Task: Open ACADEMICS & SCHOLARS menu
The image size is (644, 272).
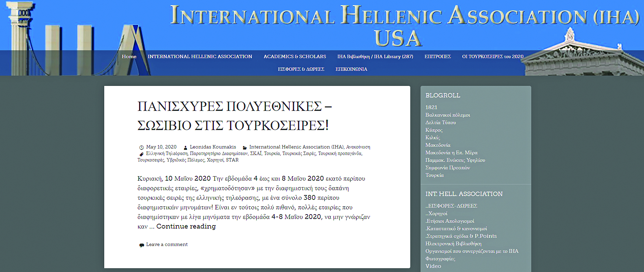Action: (x=295, y=56)
